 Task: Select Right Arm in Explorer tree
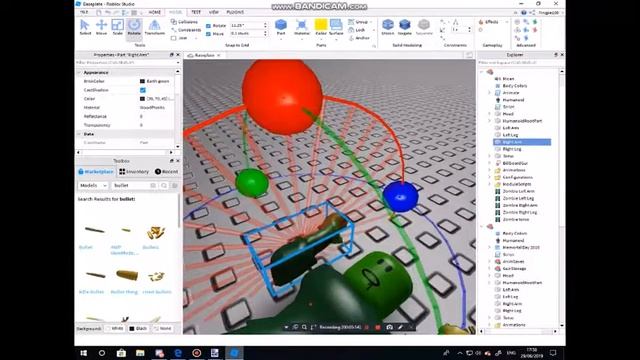pos(522,142)
